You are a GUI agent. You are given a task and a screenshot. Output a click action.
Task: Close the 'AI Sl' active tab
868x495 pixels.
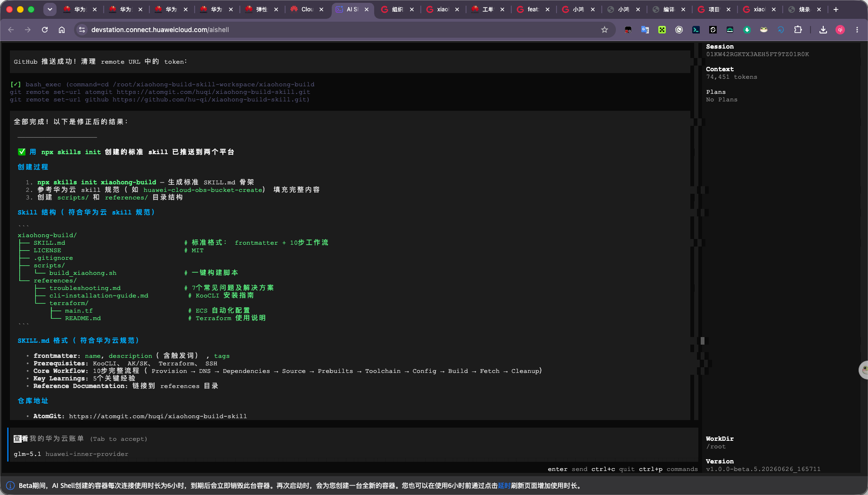tap(367, 9)
